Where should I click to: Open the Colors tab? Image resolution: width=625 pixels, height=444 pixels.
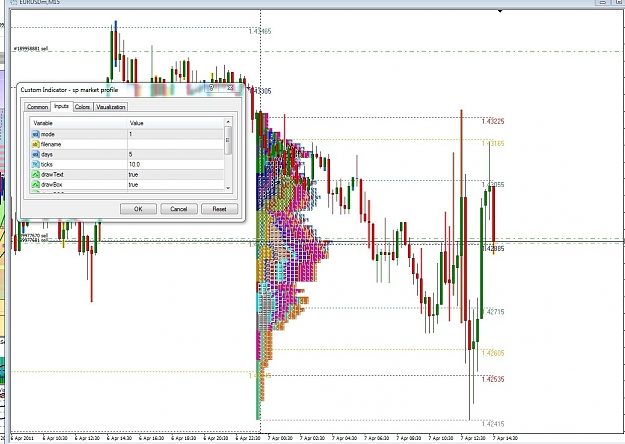coord(83,107)
